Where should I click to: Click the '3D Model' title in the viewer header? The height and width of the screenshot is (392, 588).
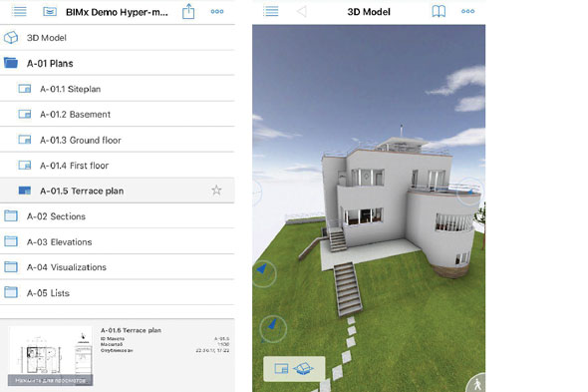(369, 12)
